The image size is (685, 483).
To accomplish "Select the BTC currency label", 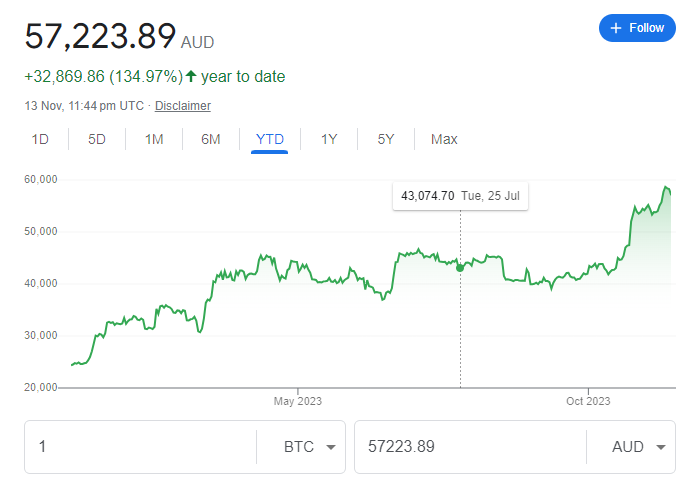I will [299, 447].
